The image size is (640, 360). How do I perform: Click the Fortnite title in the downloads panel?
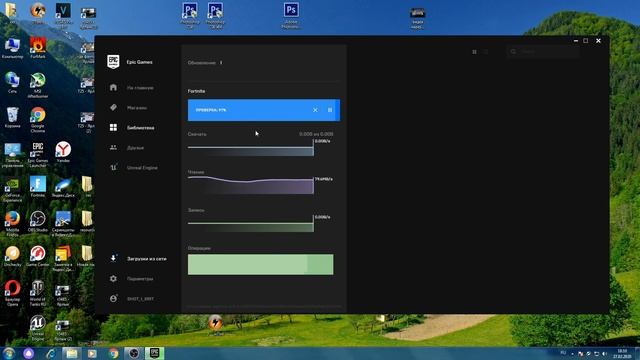(x=196, y=91)
